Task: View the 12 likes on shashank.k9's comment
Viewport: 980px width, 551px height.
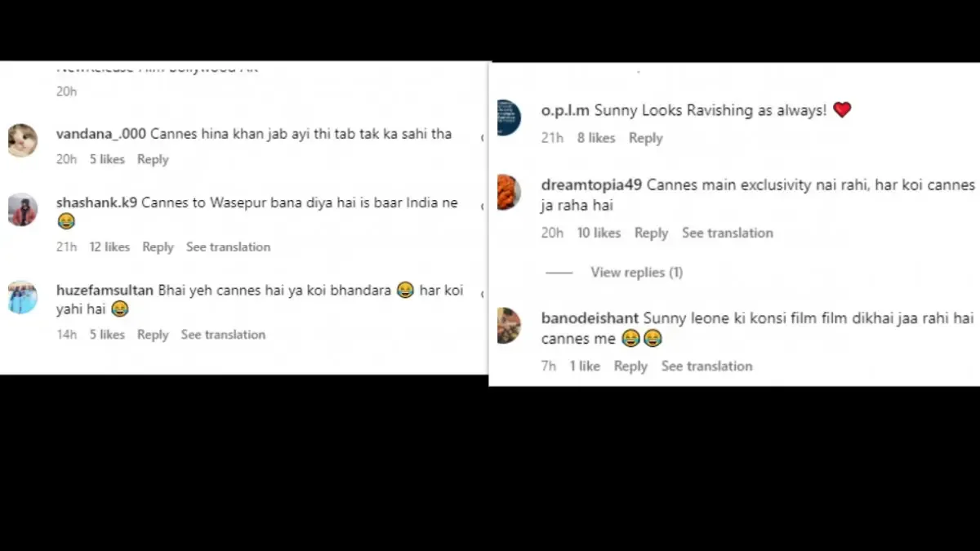Action: pyautogui.click(x=109, y=247)
